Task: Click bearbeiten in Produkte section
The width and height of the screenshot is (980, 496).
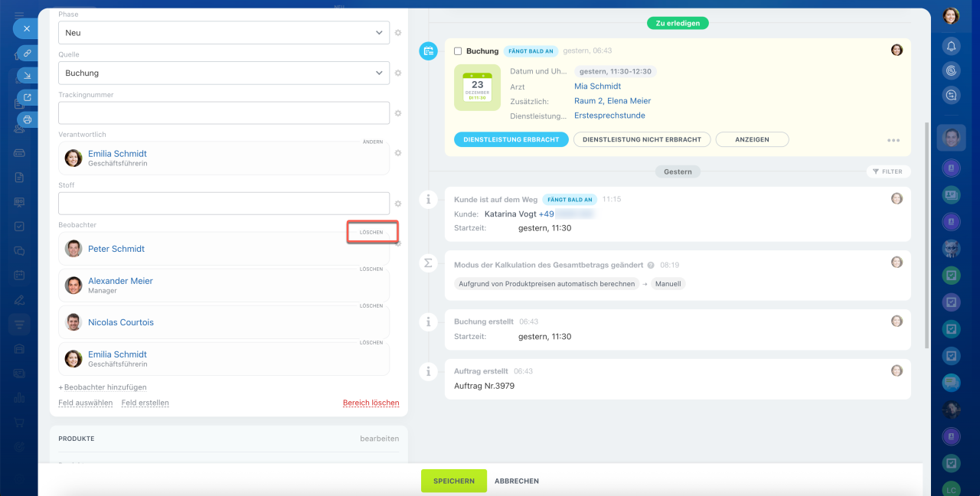Action: (380, 439)
